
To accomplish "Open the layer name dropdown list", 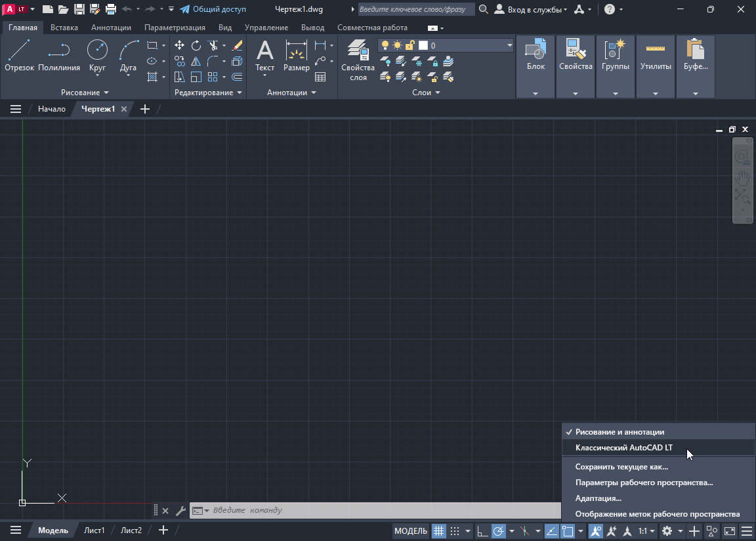I will [509, 45].
